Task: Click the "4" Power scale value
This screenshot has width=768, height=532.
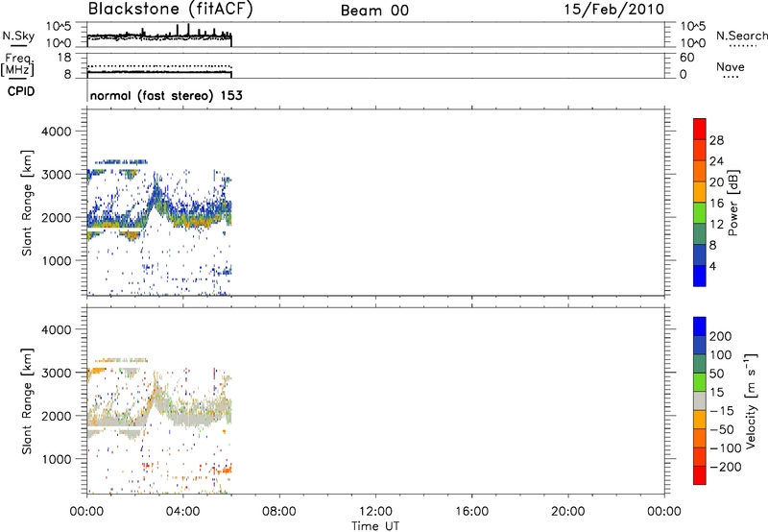Action: [712, 266]
